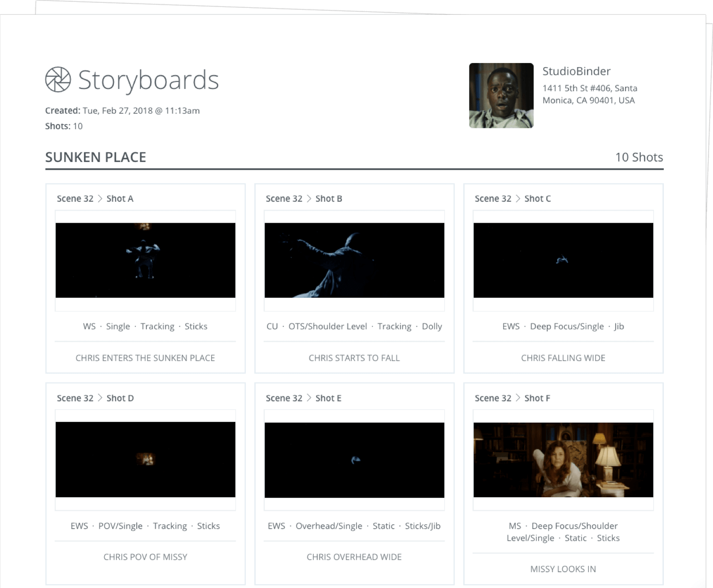This screenshot has width=713, height=588.
Task: Click description CHRIS ENTERS THE SUNKEN PLACE
Action: pos(145,358)
